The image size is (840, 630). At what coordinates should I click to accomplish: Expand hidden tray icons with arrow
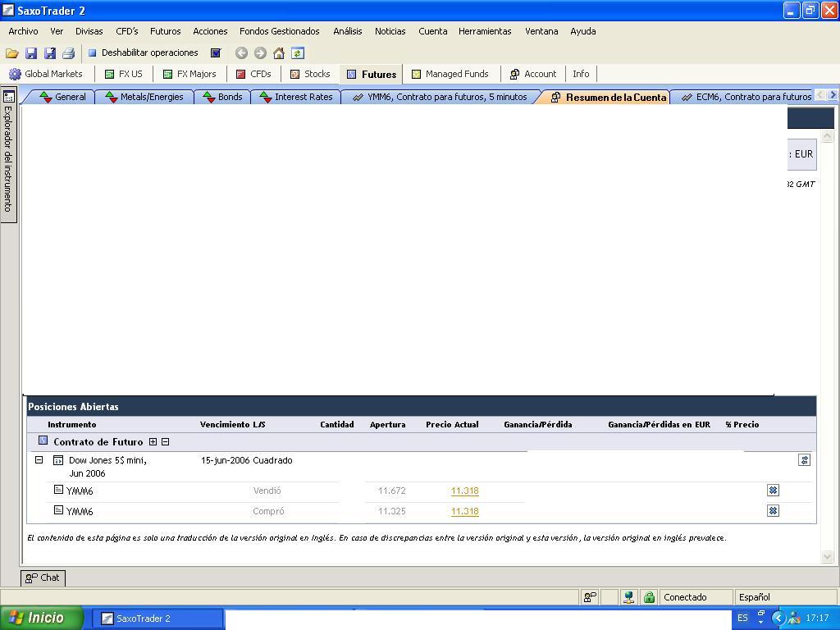(778, 618)
